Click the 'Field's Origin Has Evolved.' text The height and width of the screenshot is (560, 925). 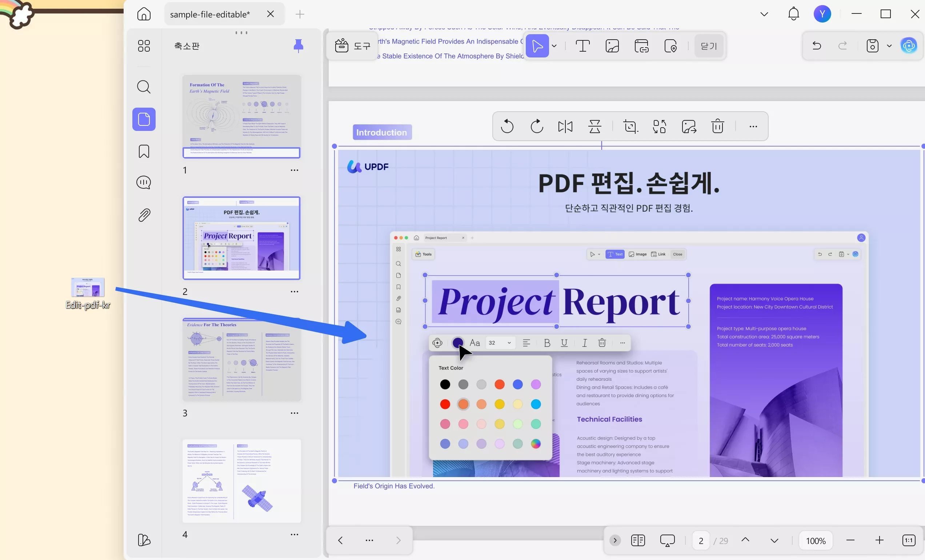pyautogui.click(x=394, y=486)
